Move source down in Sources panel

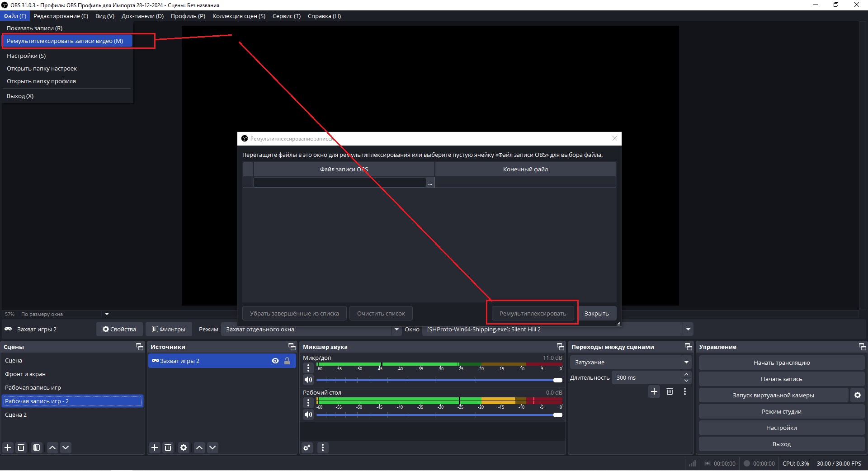pos(212,447)
